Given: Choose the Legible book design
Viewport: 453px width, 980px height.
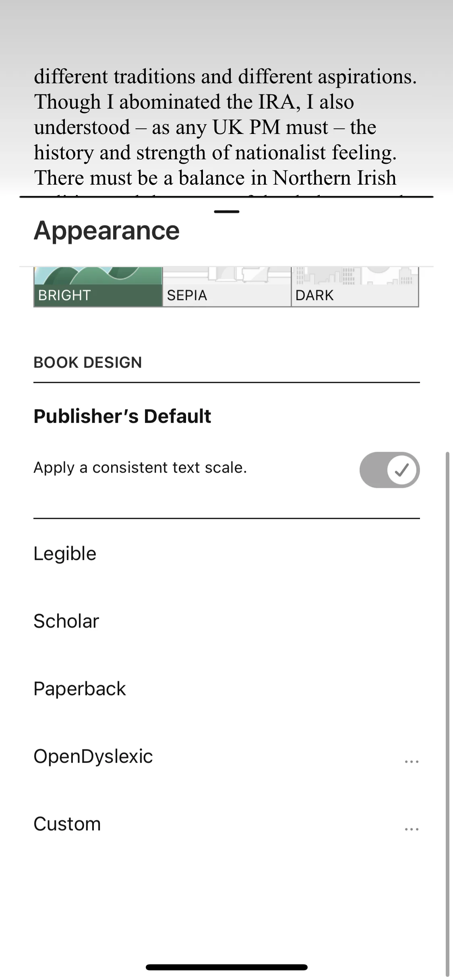Looking at the screenshot, I should (227, 554).
